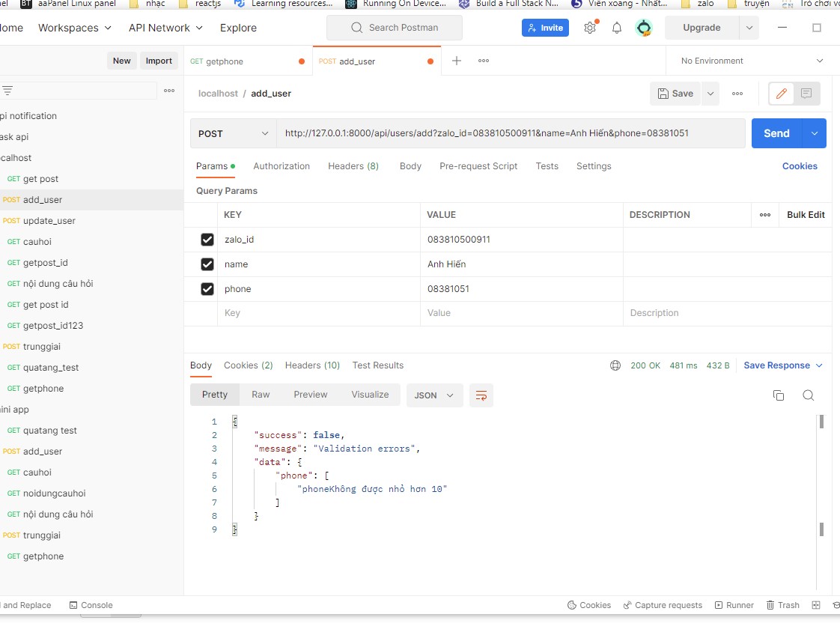840x635 pixels.
Task: Open Capture requests in bottom bar
Action: click(x=663, y=605)
